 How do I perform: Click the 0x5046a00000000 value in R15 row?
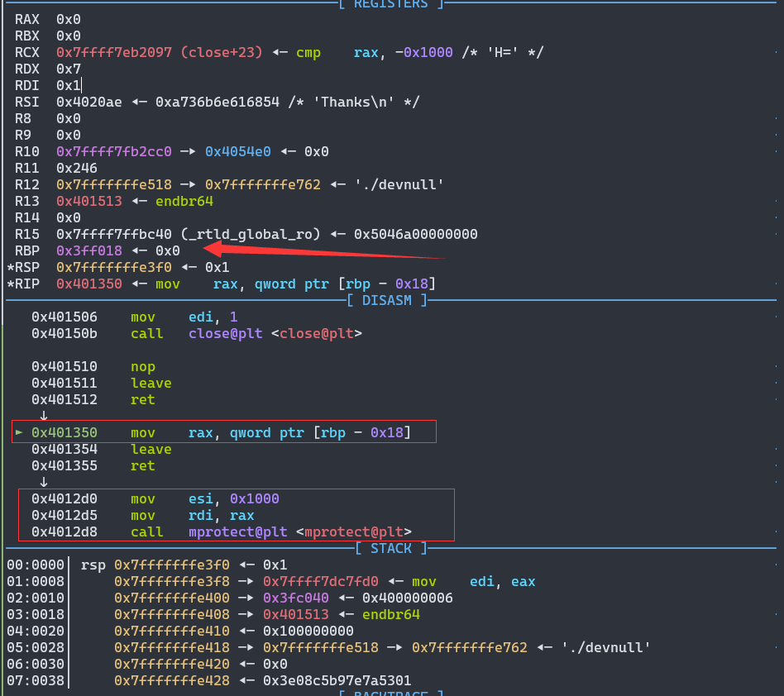point(415,234)
